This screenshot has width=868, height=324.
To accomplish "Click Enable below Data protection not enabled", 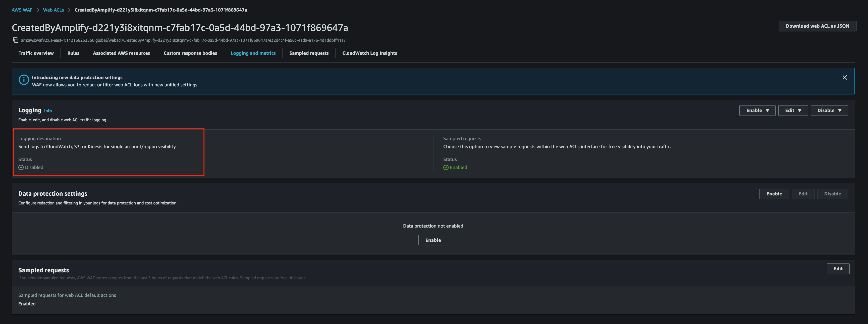I will 433,240.
